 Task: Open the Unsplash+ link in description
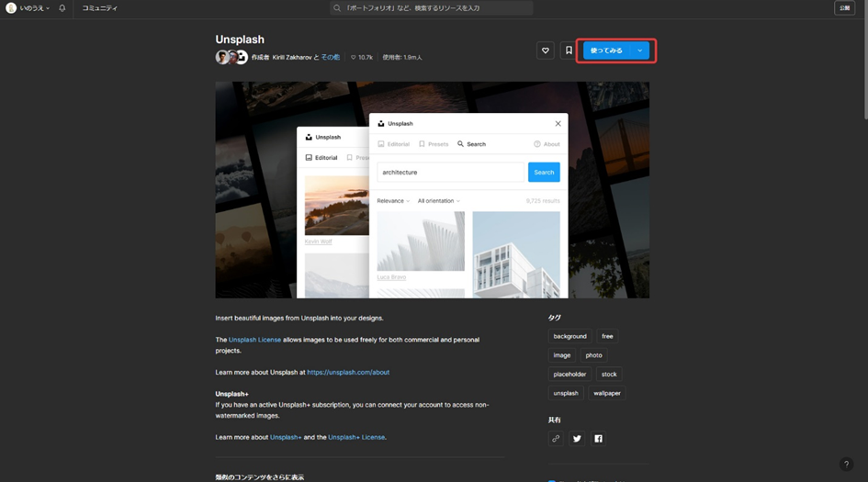(x=286, y=437)
